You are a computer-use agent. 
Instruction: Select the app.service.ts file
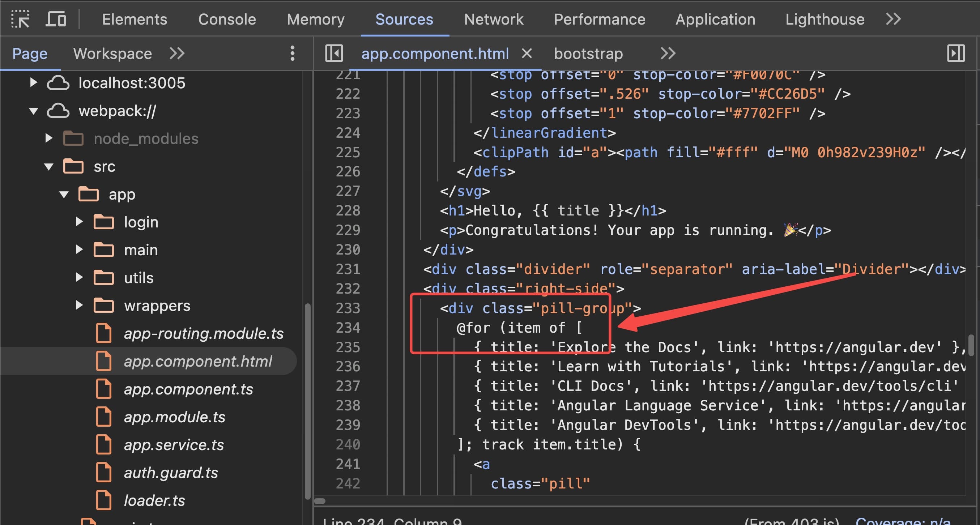coord(174,444)
